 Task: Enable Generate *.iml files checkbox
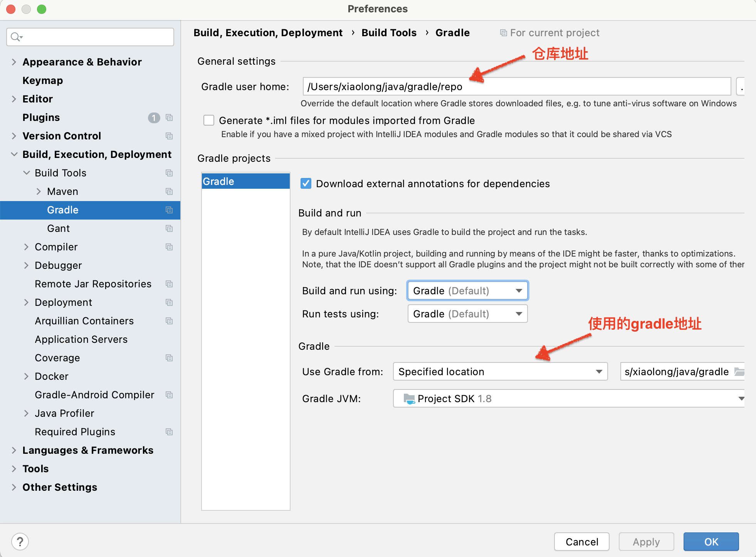209,121
